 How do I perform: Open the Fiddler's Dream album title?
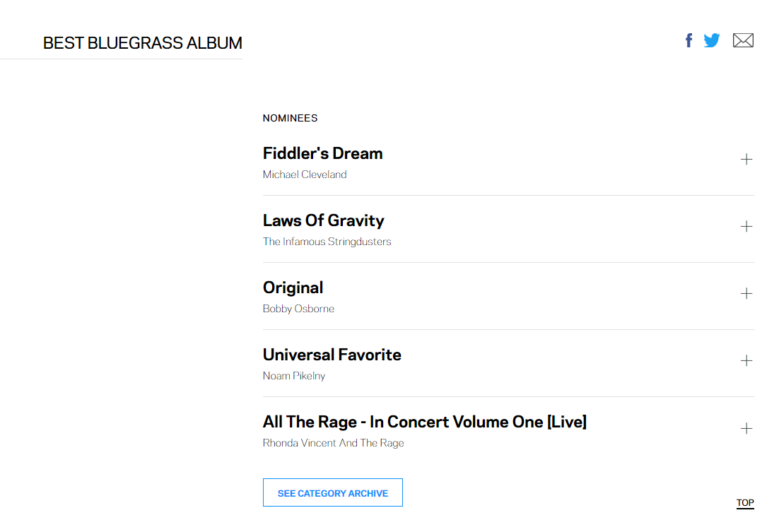[x=322, y=153]
